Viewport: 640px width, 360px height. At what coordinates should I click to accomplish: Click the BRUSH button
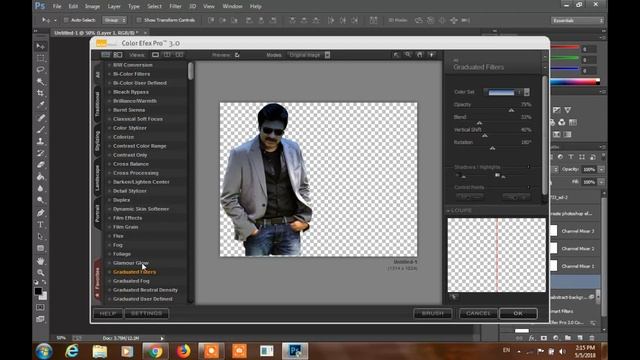[x=433, y=313]
